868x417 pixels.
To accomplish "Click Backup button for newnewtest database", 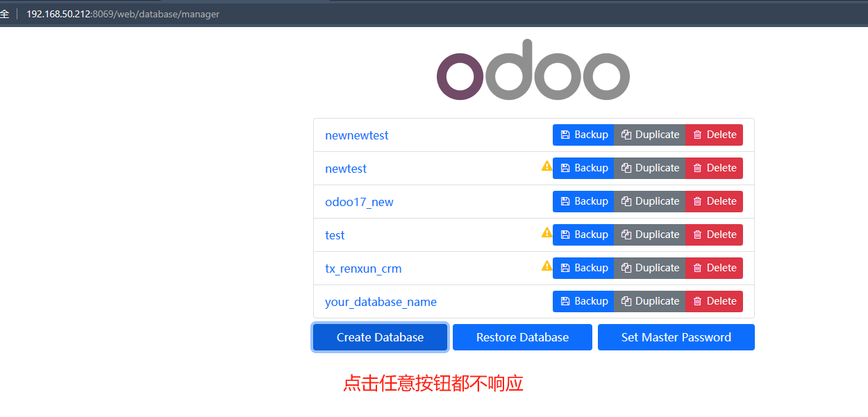I will (583, 135).
